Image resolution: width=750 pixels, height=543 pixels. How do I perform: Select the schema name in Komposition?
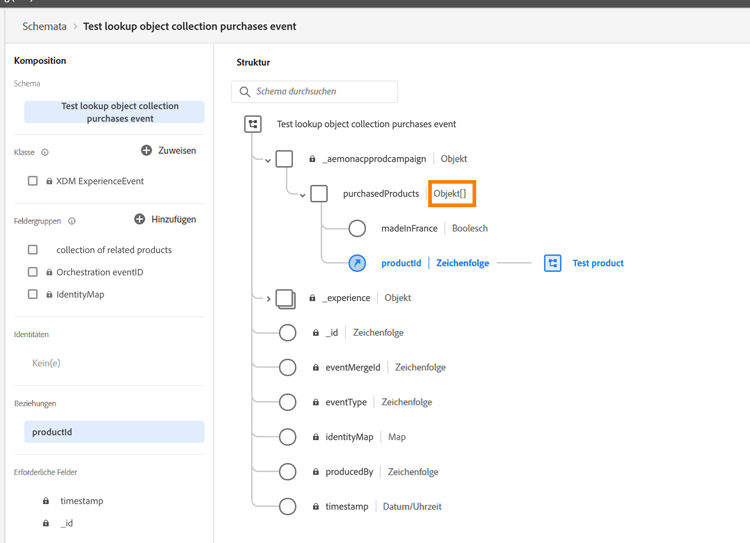point(114,112)
